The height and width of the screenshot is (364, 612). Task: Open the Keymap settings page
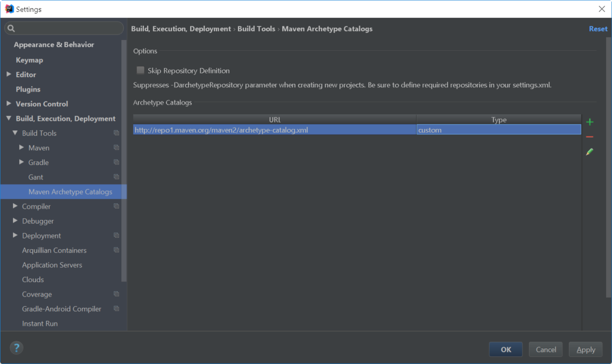pyautogui.click(x=29, y=60)
